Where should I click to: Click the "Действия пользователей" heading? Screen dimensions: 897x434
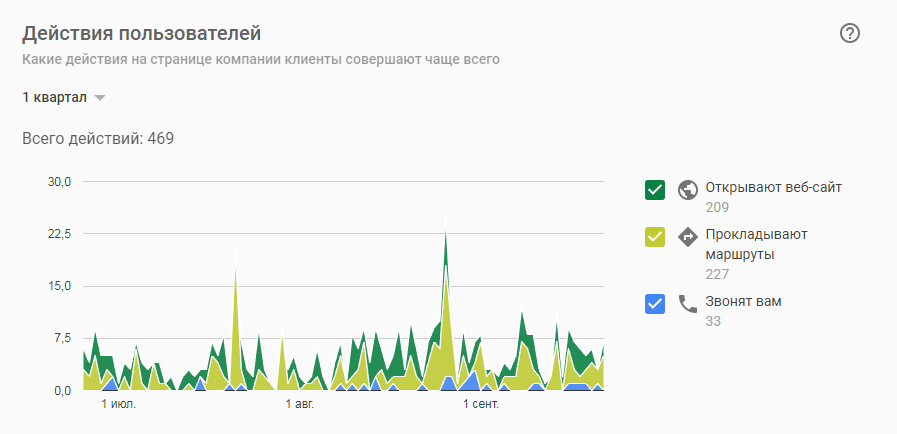click(149, 33)
